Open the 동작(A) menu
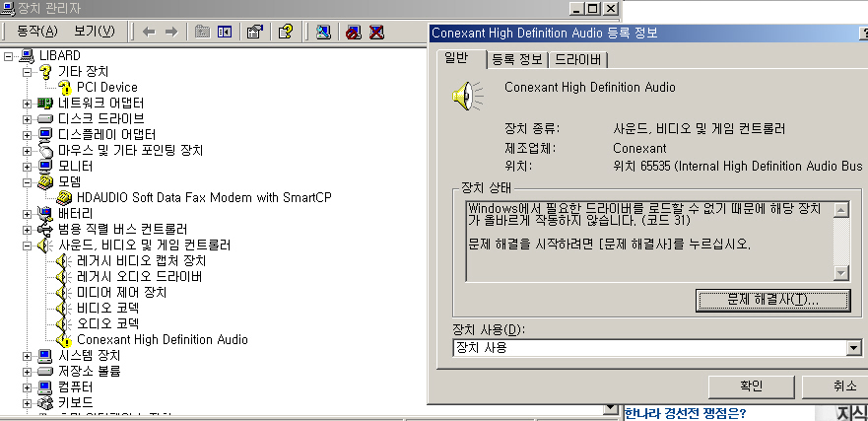The height and width of the screenshot is (421, 868). tap(37, 31)
